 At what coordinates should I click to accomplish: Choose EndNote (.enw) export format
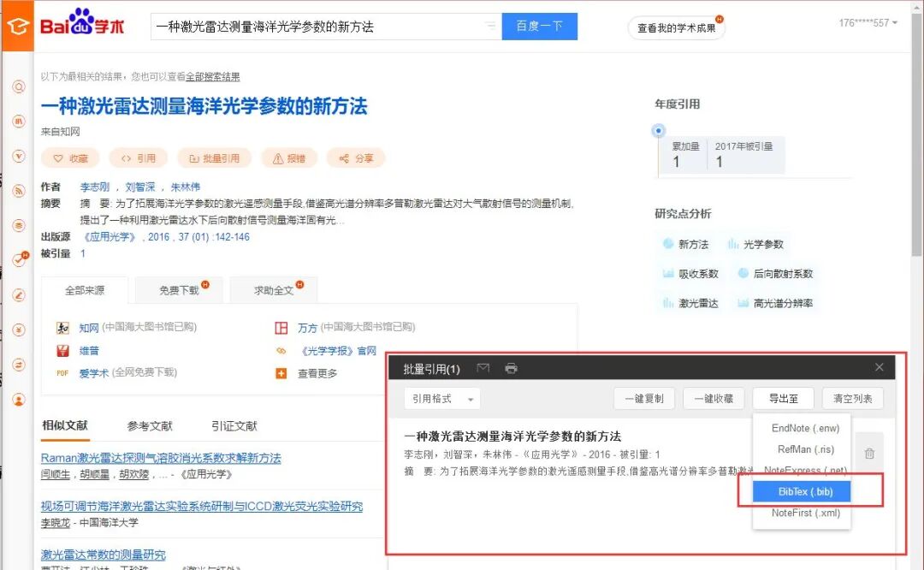click(805, 428)
